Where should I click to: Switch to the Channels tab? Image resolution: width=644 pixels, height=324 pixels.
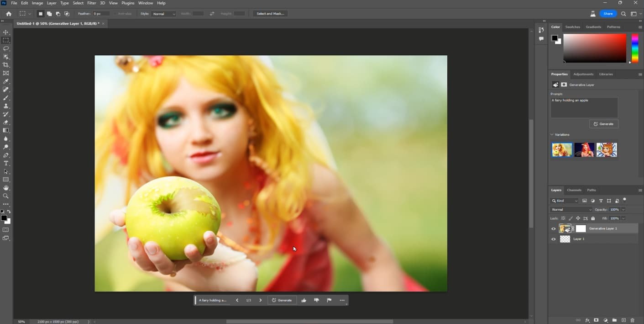tap(574, 190)
